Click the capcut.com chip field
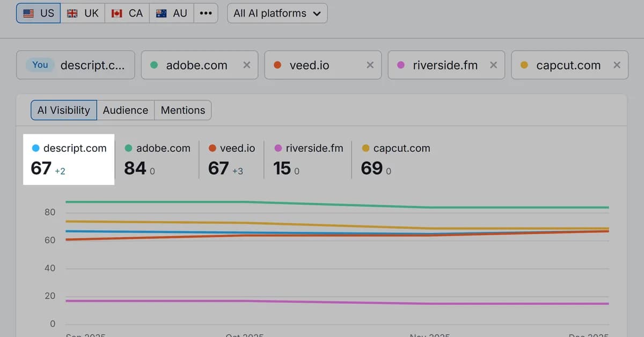Image resolution: width=644 pixels, height=337 pixels. (x=570, y=65)
